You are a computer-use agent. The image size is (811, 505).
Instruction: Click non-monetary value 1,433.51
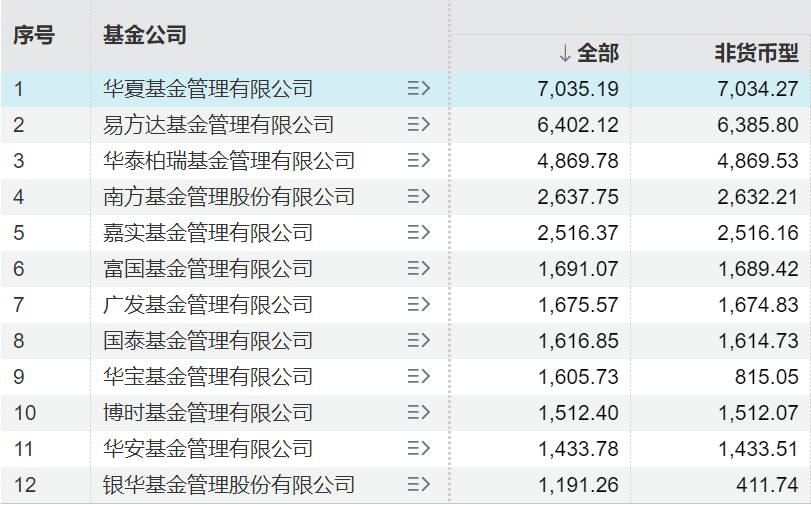point(758,449)
